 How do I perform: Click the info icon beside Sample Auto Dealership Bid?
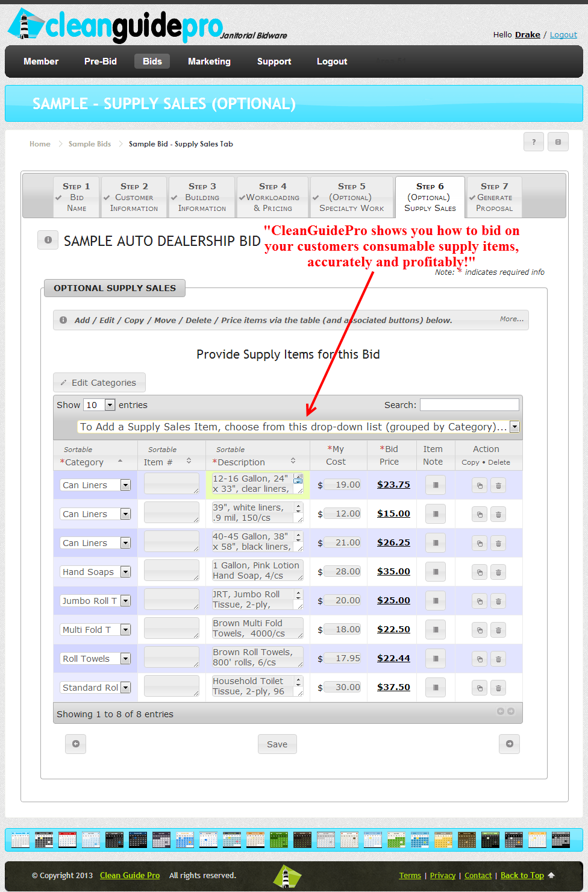(x=48, y=240)
